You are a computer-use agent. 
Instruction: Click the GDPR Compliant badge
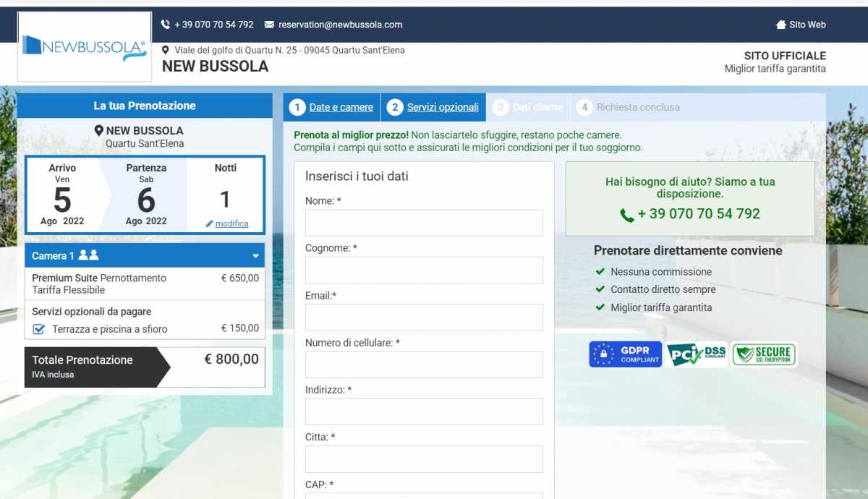click(626, 354)
